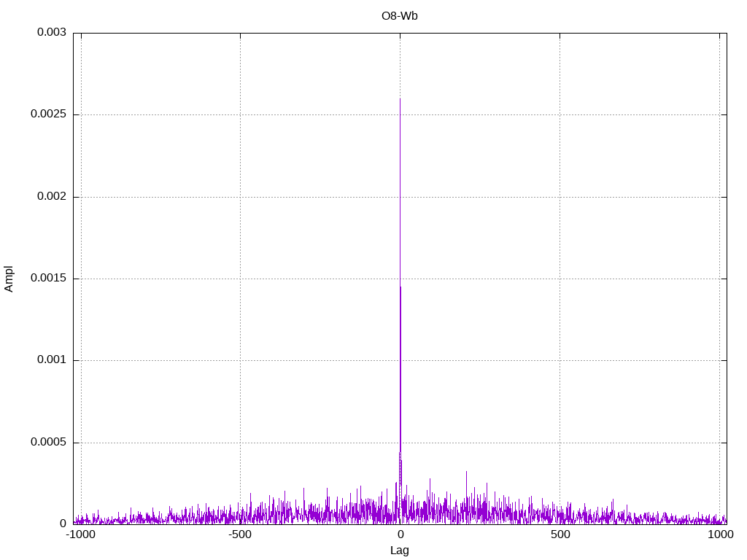
Task: Click the Ampl y-axis label
Action: (9, 279)
